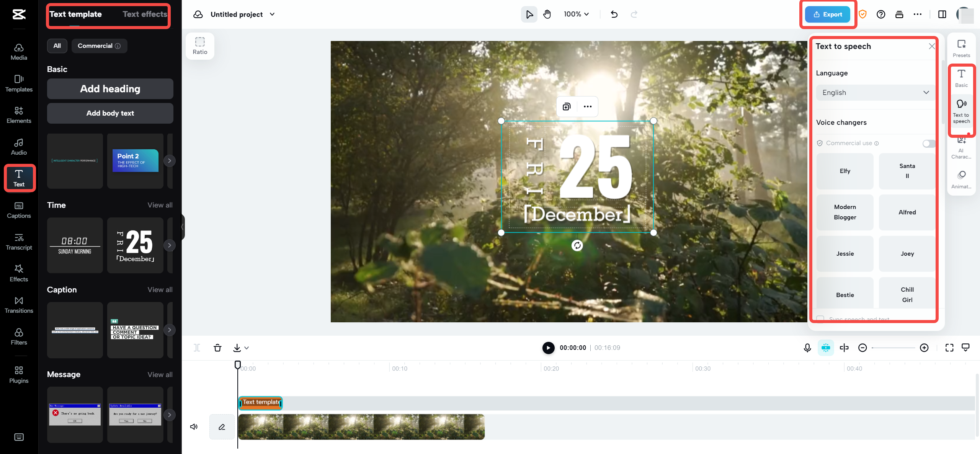Adjust the timeline zoom slider
The height and width of the screenshot is (454, 980).
pos(893,348)
